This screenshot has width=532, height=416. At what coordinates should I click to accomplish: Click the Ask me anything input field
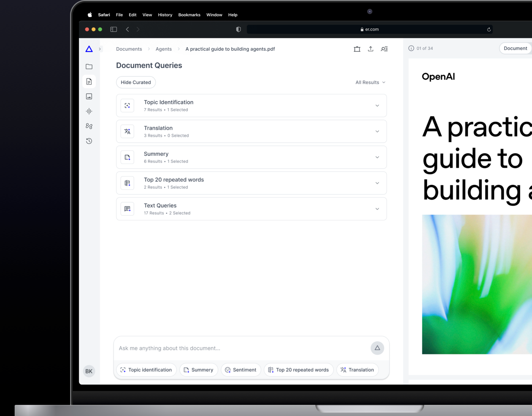[x=242, y=348]
